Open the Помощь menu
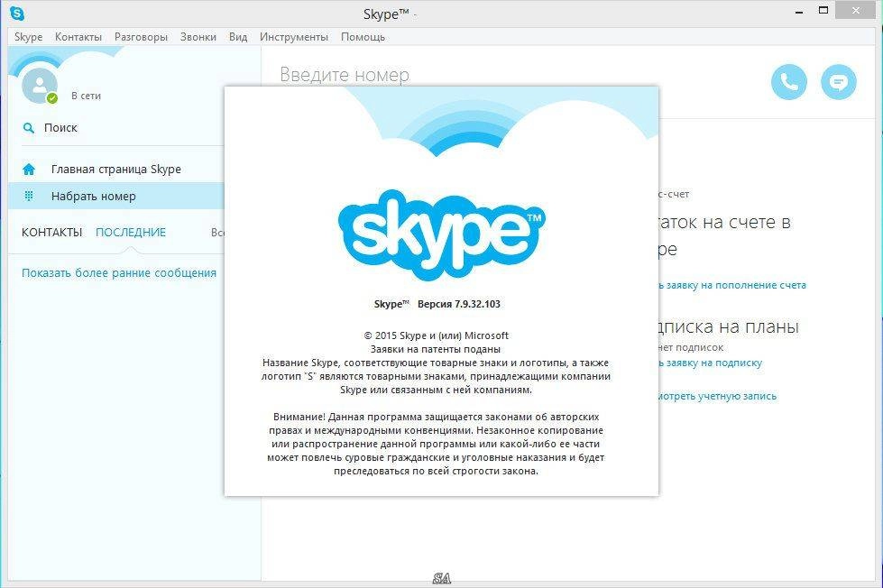 click(363, 37)
